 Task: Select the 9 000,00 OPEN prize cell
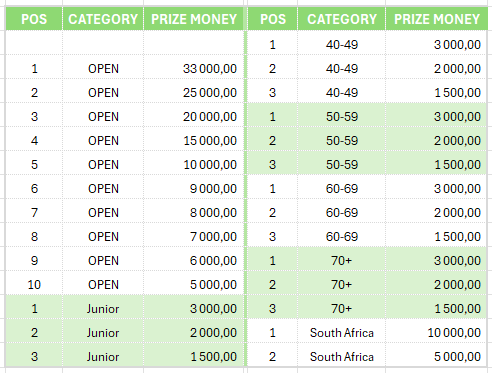194,189
